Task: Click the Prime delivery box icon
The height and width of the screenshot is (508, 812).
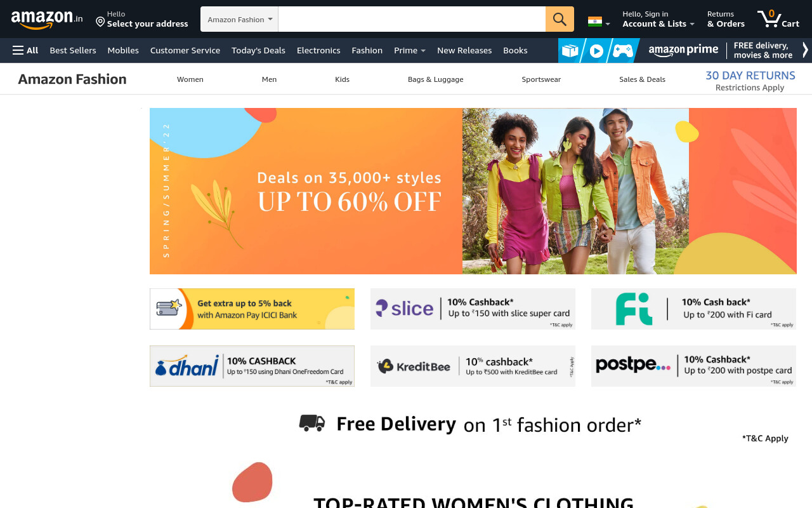Action: click(570, 51)
